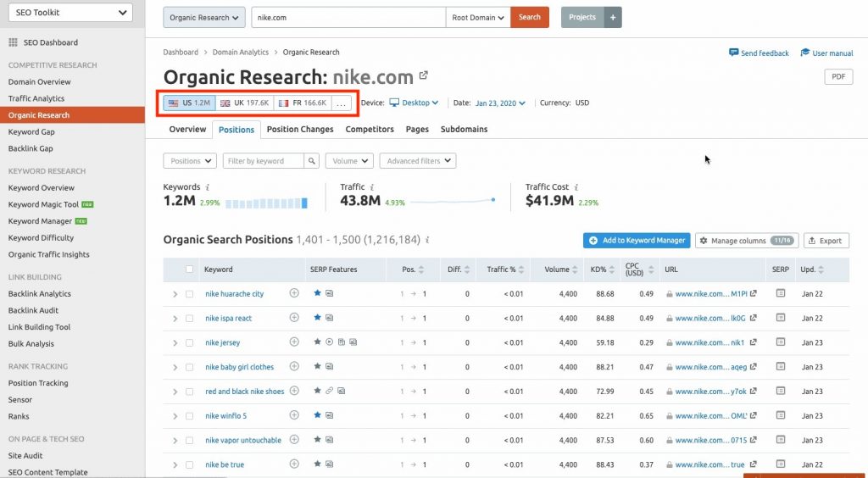Open nike huarache city URL external link icon

click(x=754, y=293)
